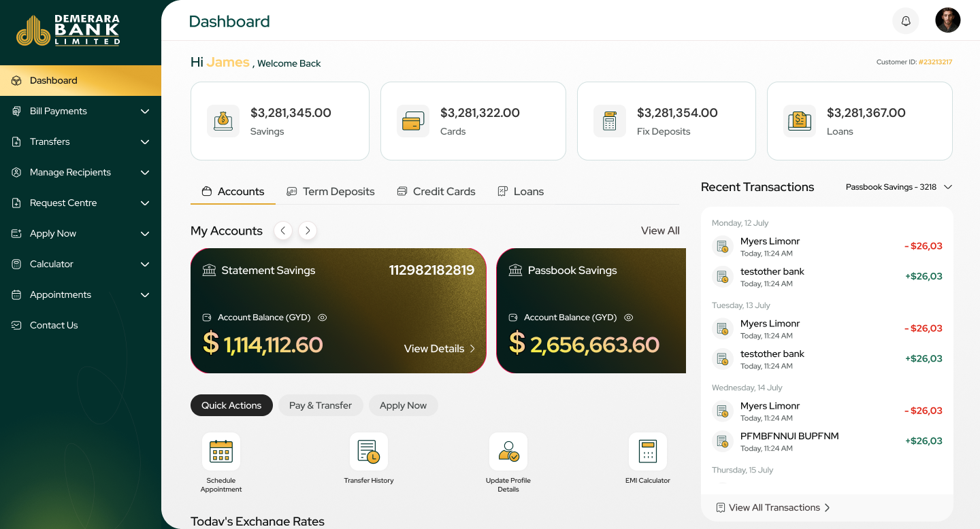Select Apply Now pill tab
This screenshot has width=980, height=529.
pyautogui.click(x=403, y=405)
